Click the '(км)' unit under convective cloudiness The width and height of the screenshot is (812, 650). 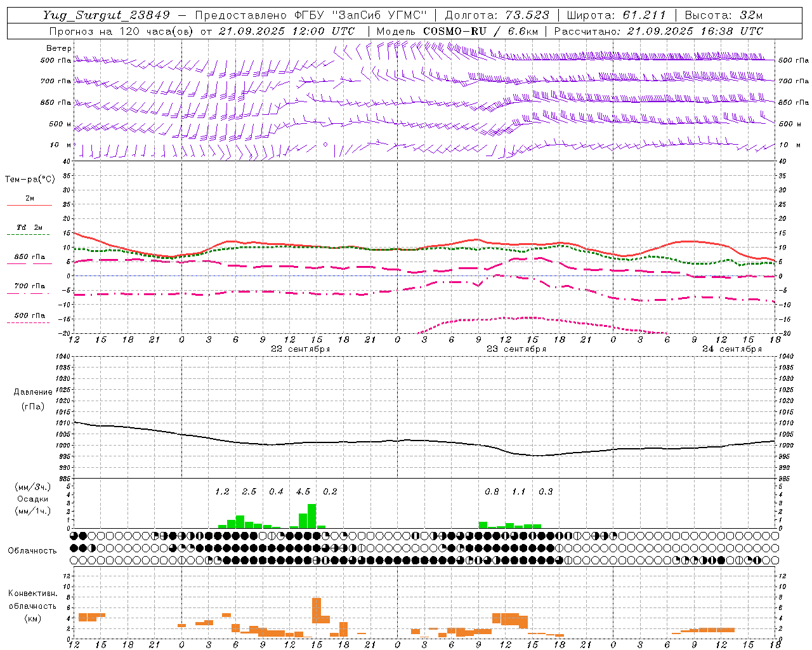(33, 618)
